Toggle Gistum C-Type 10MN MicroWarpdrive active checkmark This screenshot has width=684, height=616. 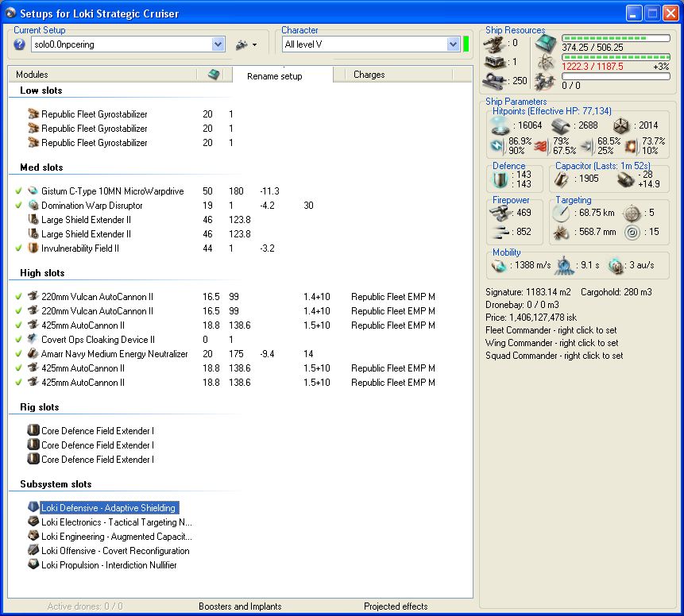18,191
